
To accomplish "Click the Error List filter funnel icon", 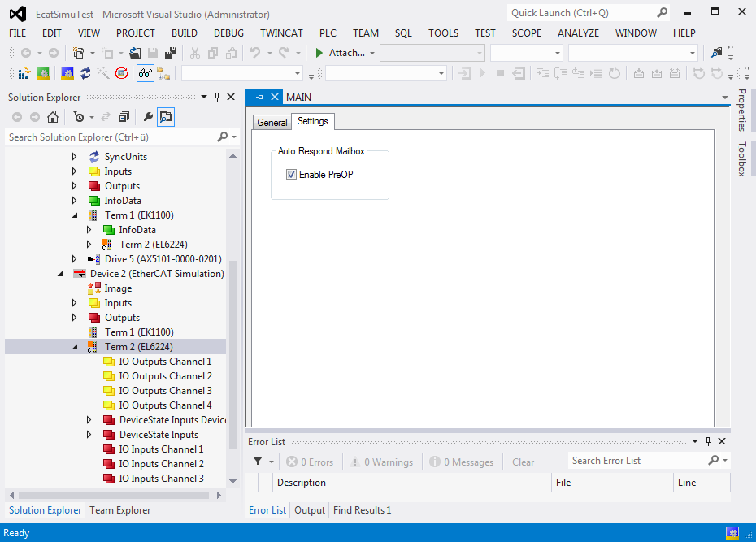I will coord(258,462).
